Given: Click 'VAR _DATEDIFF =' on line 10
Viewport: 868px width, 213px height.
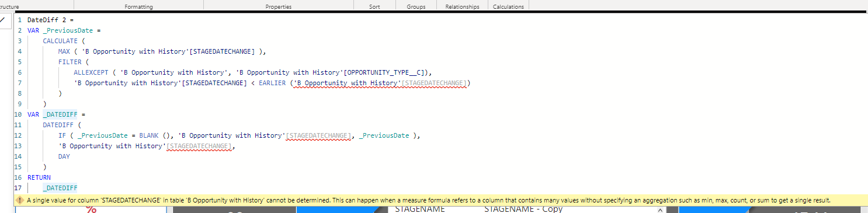Looking at the screenshot, I should pos(57,114).
